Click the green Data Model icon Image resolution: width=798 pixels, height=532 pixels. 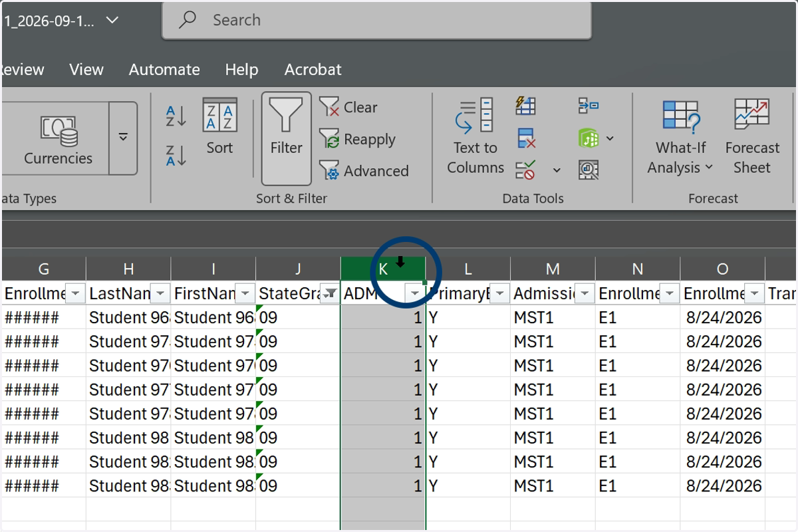(589, 138)
